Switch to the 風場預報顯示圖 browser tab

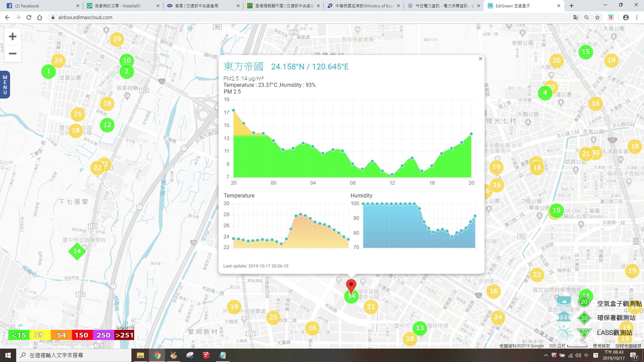pyautogui.click(x=283, y=6)
